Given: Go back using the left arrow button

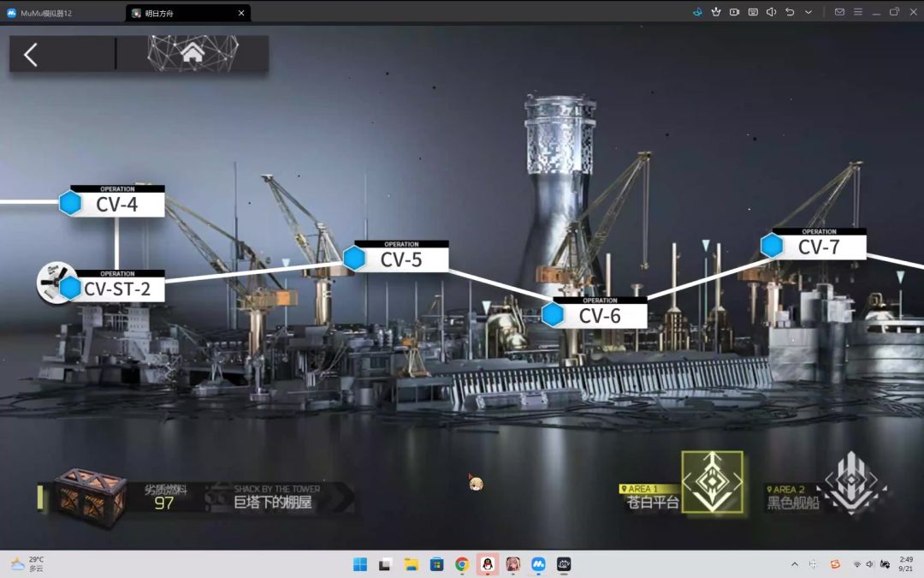Looking at the screenshot, I should coord(32,54).
